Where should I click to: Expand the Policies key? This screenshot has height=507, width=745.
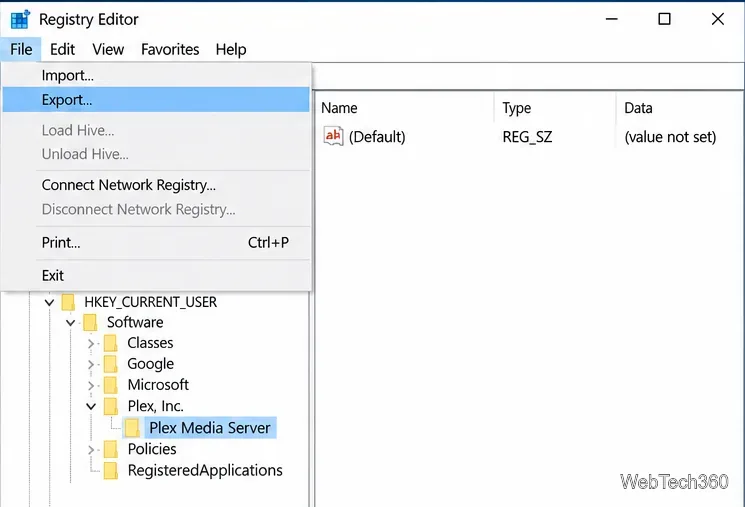[91, 450]
